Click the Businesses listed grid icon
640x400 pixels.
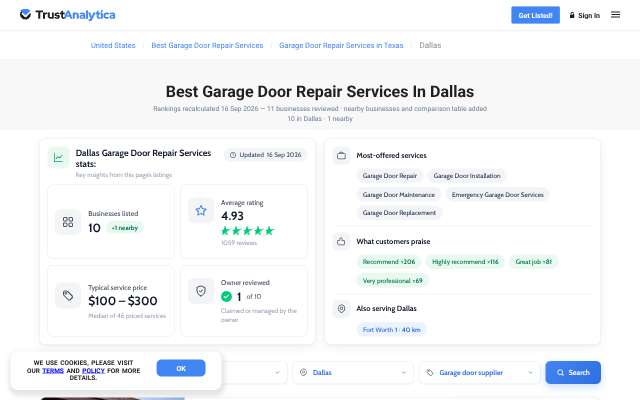coord(68,222)
